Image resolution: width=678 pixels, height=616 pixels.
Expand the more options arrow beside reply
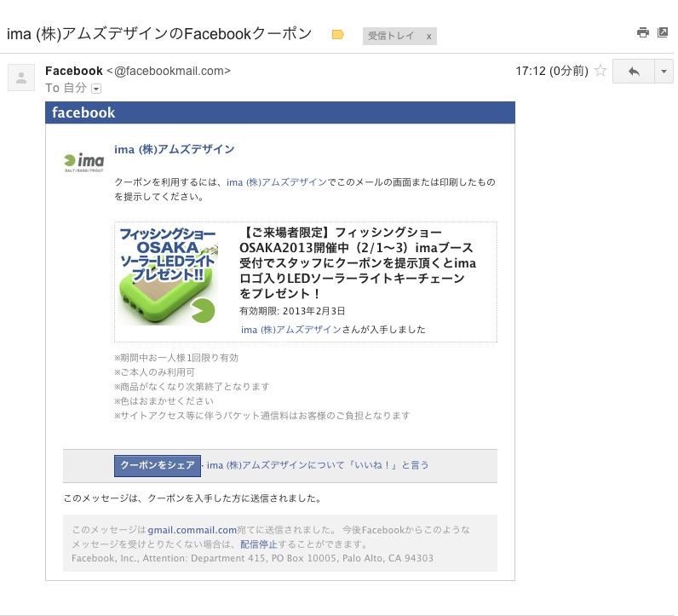click(664, 72)
